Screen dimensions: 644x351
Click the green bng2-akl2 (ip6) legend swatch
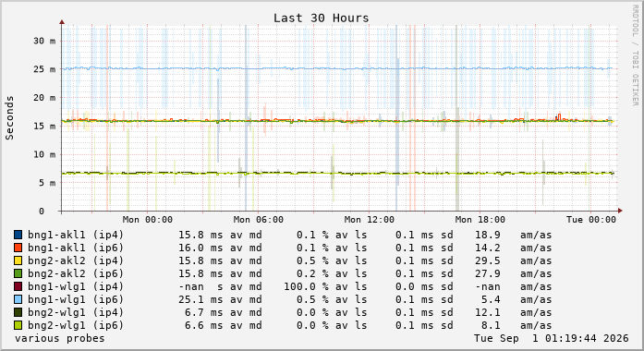18,273
